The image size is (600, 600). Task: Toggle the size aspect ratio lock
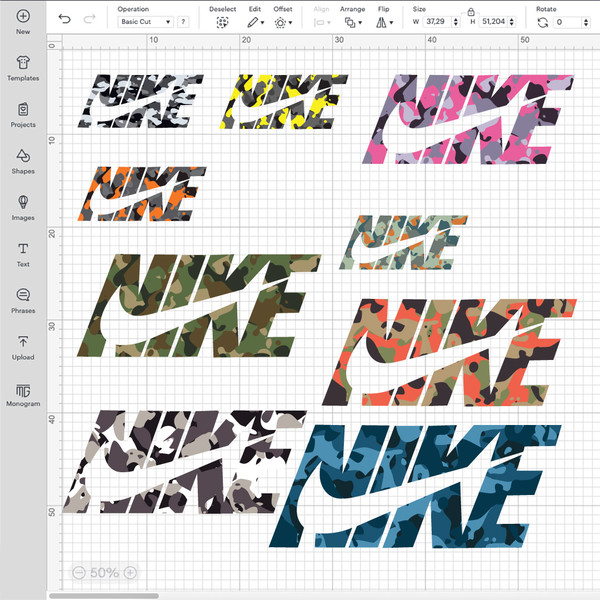click(471, 12)
